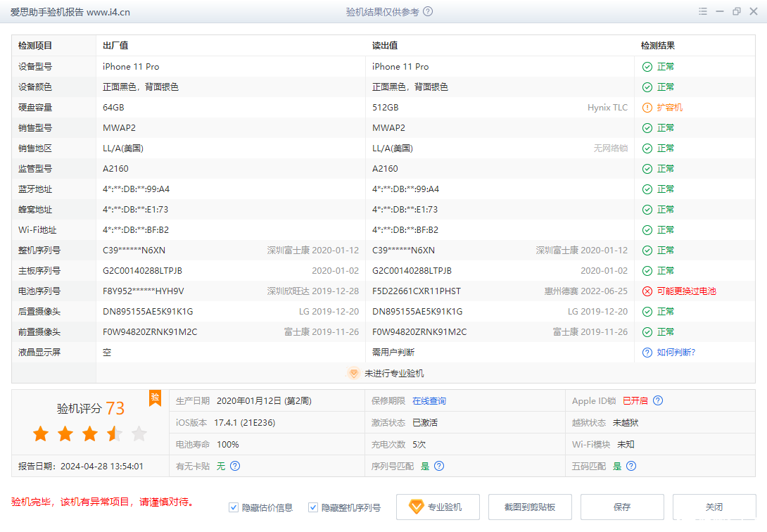Image resolution: width=767 pixels, height=532 pixels.
Task: Click the 读出值 column header
Action: pos(385,46)
